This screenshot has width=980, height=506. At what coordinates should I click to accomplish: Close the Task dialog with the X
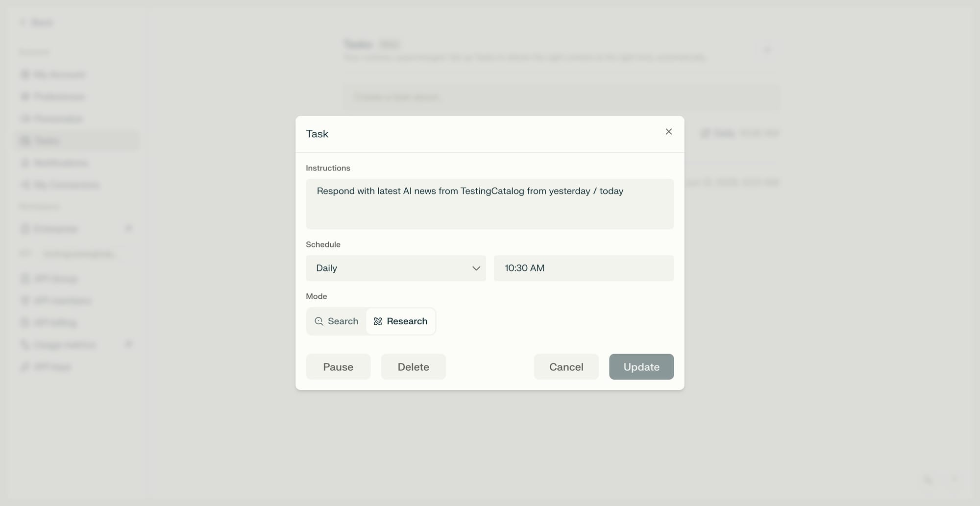pos(668,132)
